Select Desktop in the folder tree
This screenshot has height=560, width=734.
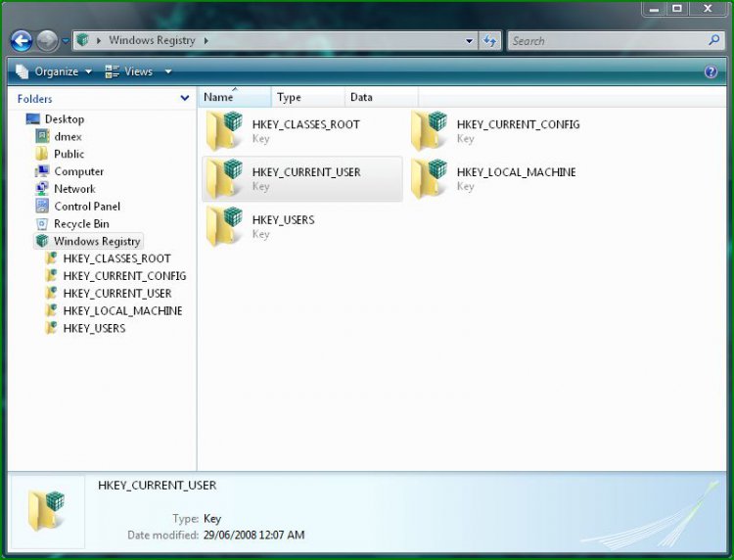(65, 119)
